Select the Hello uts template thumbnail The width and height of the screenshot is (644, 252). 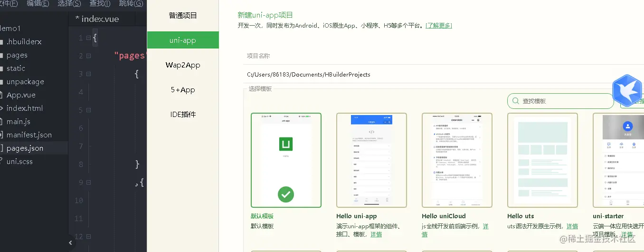point(542,160)
